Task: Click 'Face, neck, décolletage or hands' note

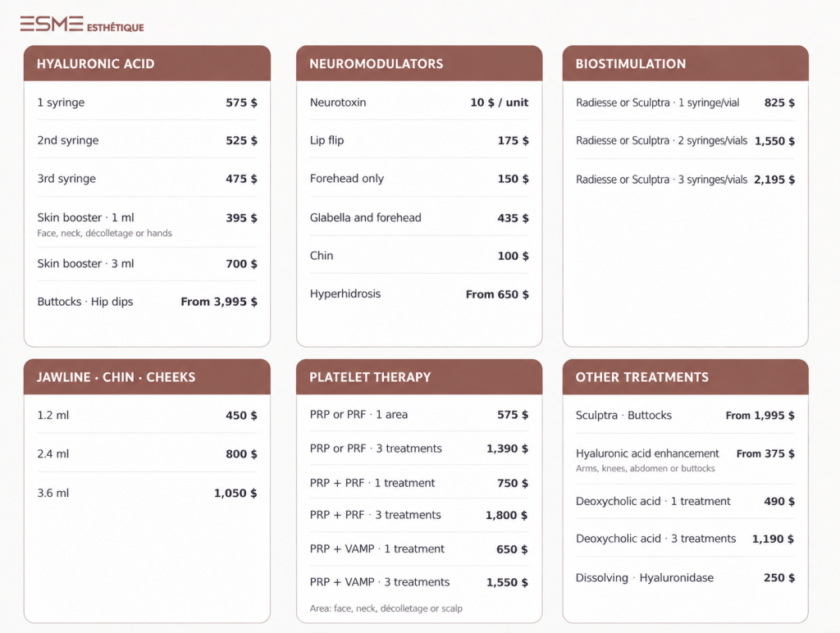Action: (104, 233)
